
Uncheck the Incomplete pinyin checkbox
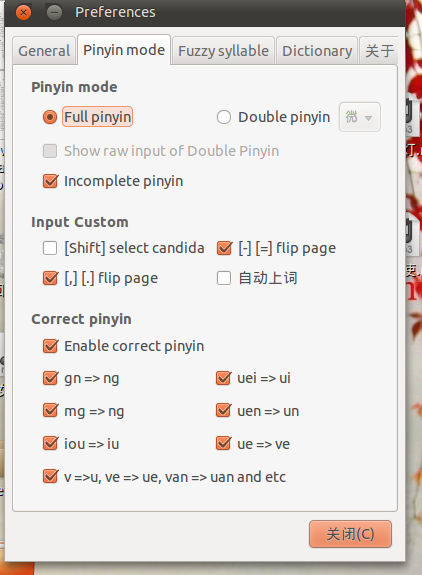50,181
